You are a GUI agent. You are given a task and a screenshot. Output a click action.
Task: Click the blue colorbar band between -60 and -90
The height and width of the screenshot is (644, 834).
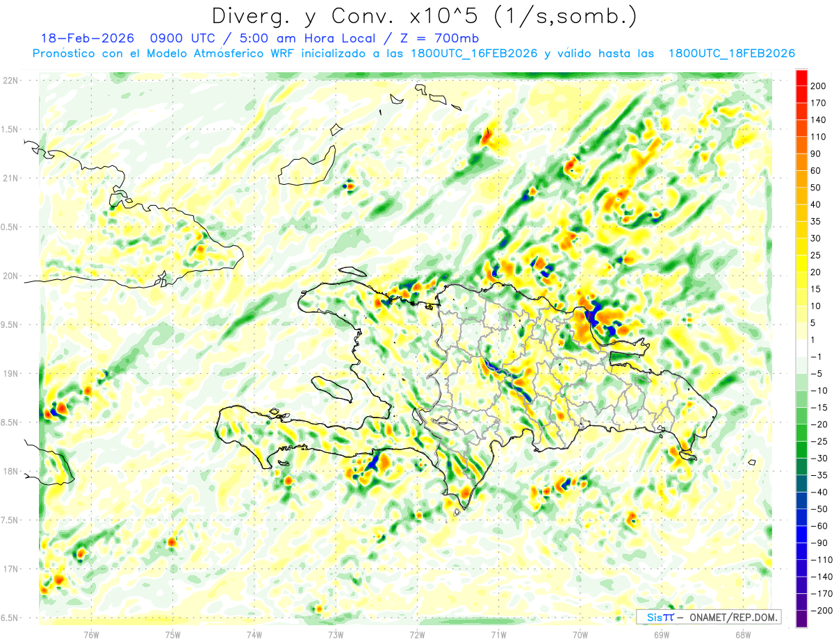[x=801, y=534]
